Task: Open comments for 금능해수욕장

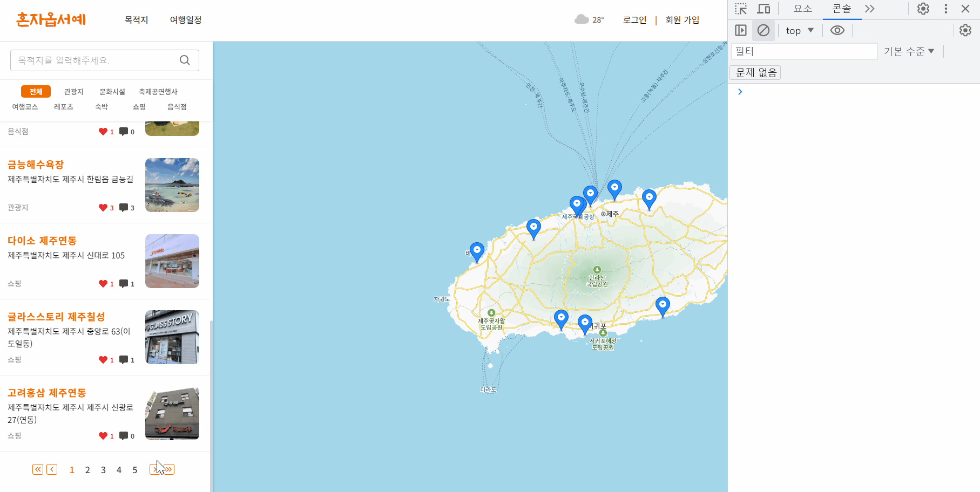Action: pyautogui.click(x=124, y=208)
